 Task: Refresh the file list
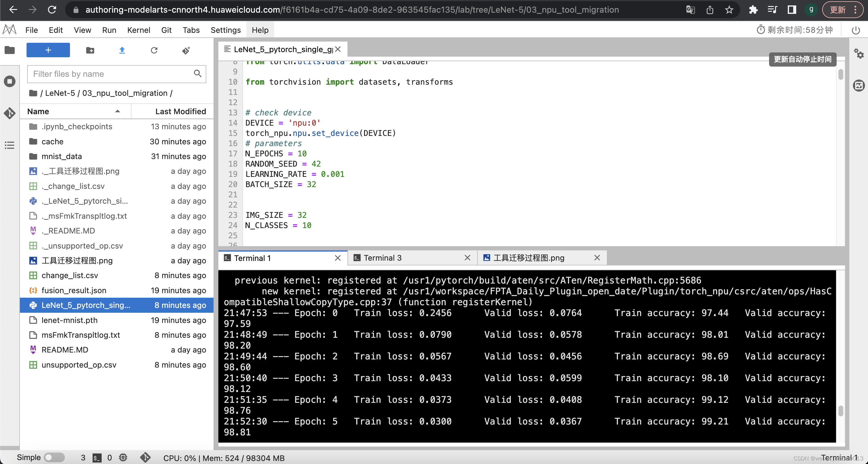(x=154, y=50)
